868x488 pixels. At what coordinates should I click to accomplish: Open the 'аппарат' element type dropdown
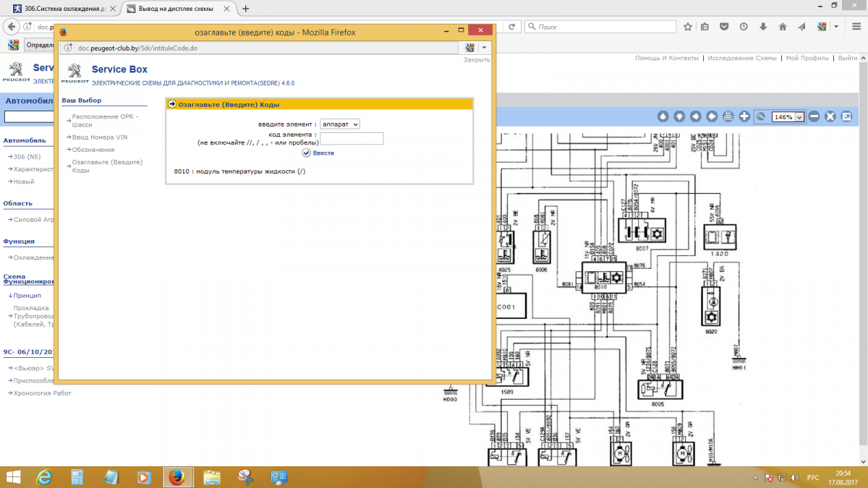coord(340,124)
